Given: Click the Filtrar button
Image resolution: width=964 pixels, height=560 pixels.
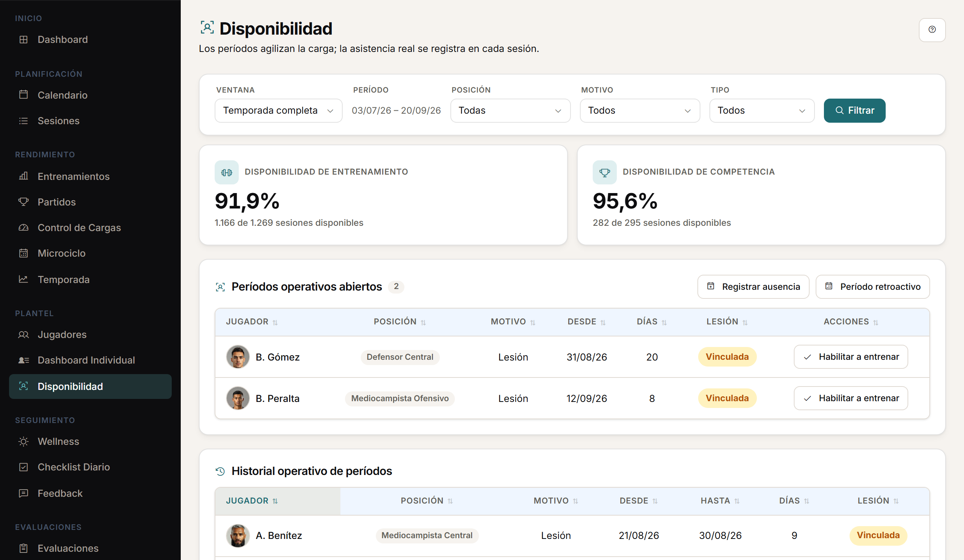Looking at the screenshot, I should tap(854, 111).
